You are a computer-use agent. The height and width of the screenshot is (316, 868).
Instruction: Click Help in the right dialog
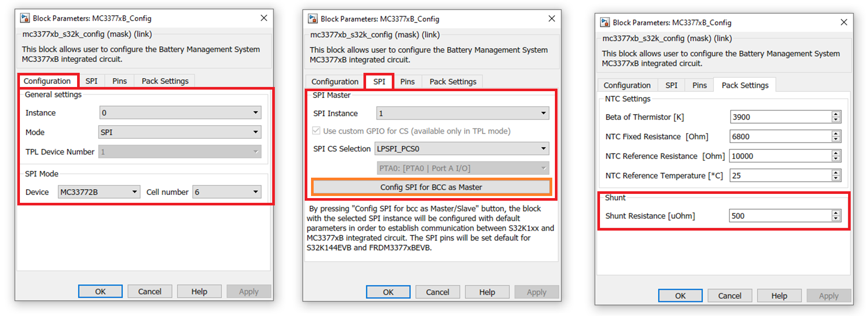[779, 296]
